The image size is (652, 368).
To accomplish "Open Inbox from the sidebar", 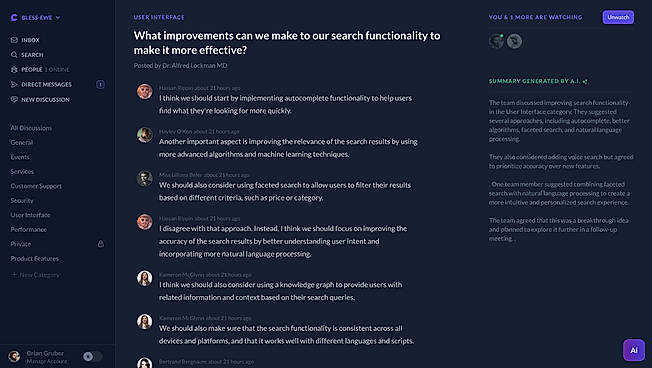I will pyautogui.click(x=30, y=40).
